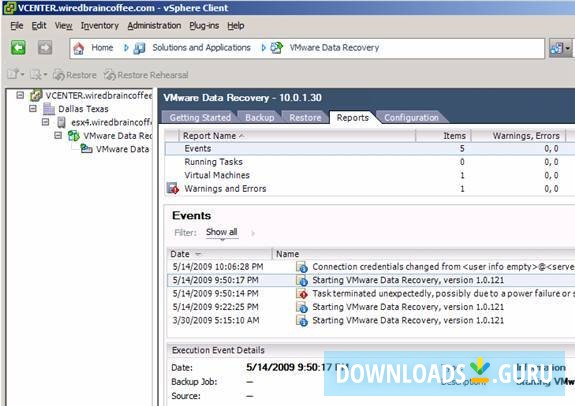The height and width of the screenshot is (406, 575).
Task: Click the Home house icon
Action: tap(78, 48)
